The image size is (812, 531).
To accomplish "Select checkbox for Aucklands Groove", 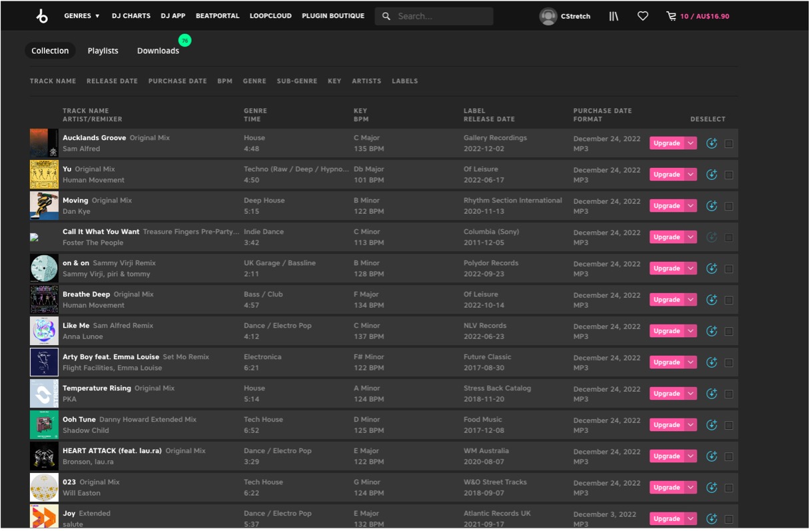I will tap(729, 144).
